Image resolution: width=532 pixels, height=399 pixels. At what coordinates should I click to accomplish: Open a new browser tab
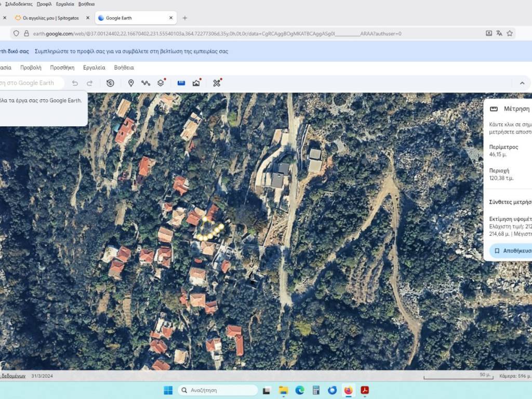tap(184, 18)
